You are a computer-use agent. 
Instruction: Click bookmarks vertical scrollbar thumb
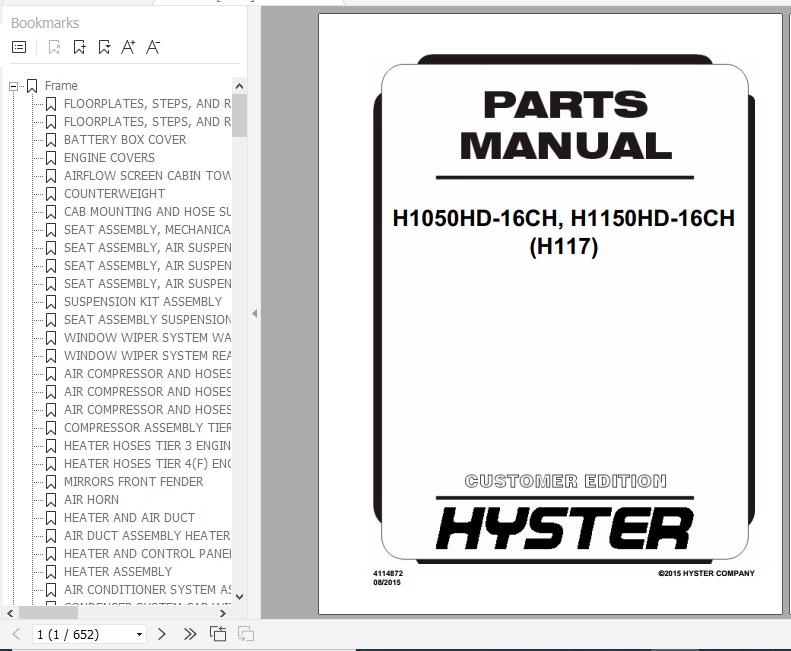click(x=240, y=116)
